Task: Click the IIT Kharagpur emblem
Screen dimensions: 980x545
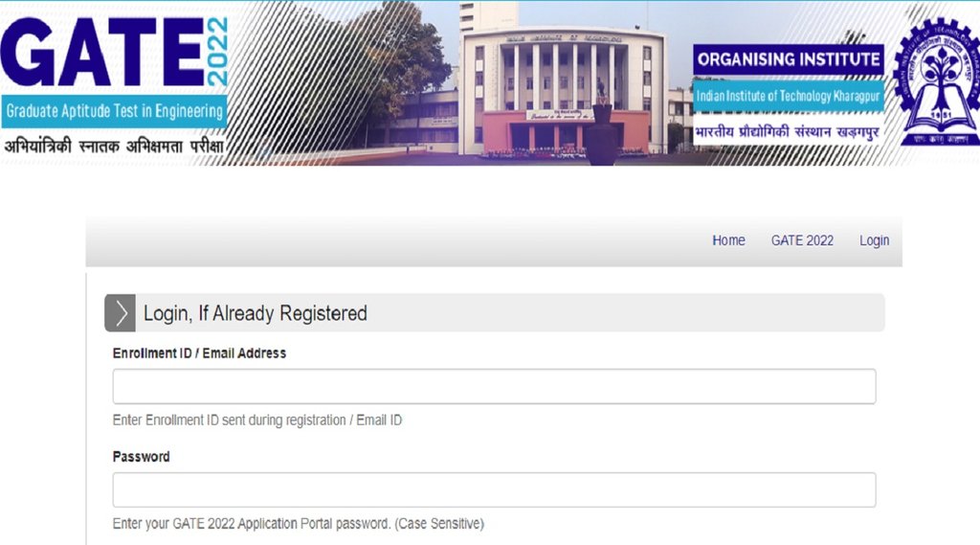Action: [x=935, y=83]
